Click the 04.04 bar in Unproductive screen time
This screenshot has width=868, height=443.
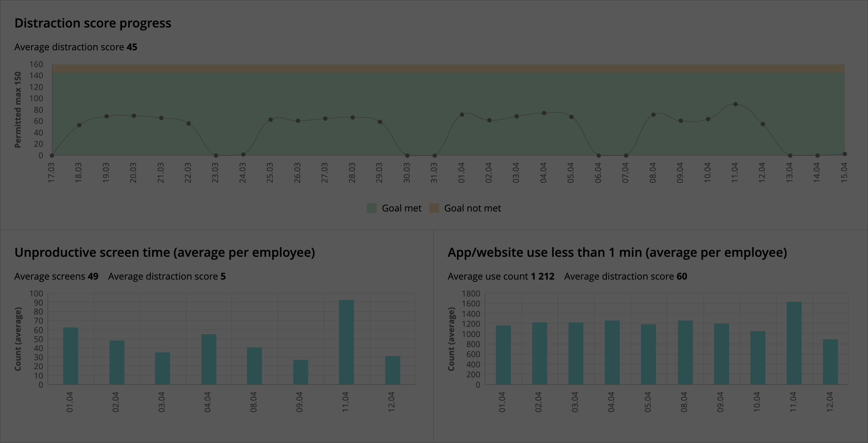click(209, 359)
